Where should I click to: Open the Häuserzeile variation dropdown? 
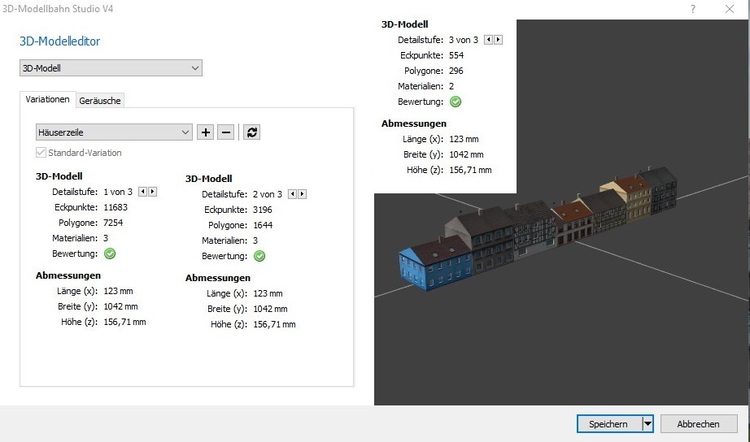tap(114, 132)
